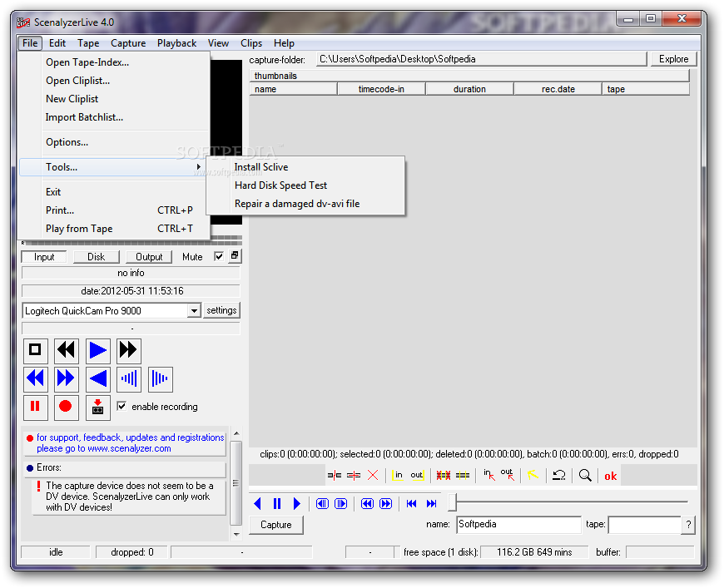Jump to next clip with skip-forward button
Viewport: 724px width, 588px height.
[x=431, y=503]
